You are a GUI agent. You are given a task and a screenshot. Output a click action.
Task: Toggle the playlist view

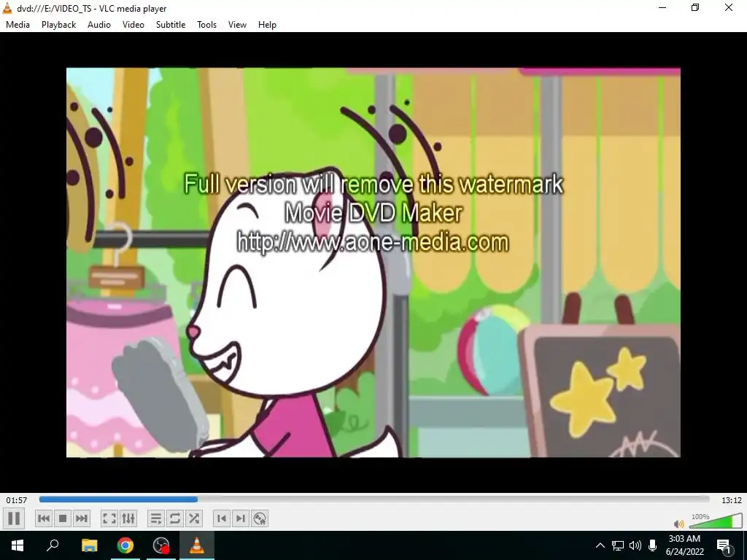[x=156, y=518]
